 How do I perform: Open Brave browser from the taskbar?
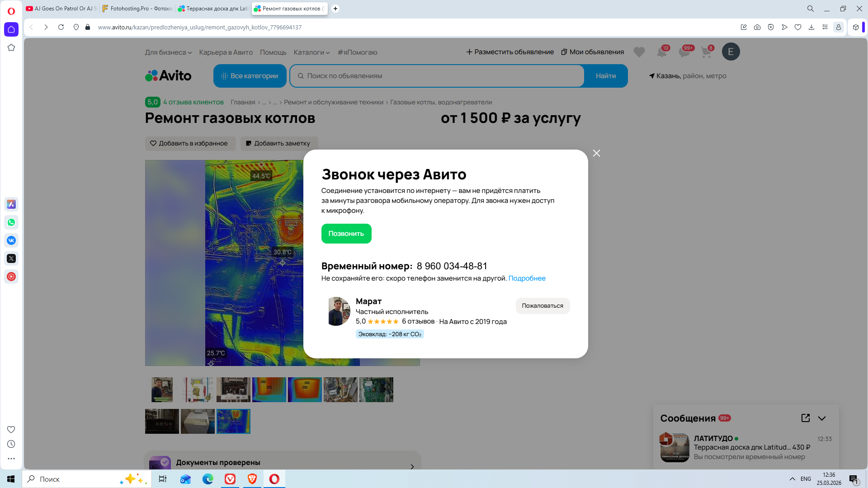252,479
